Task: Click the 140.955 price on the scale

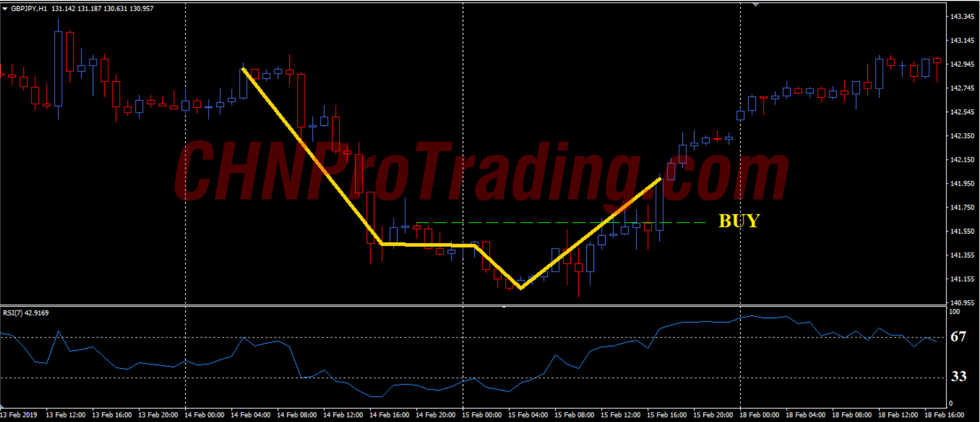Action: click(x=962, y=303)
